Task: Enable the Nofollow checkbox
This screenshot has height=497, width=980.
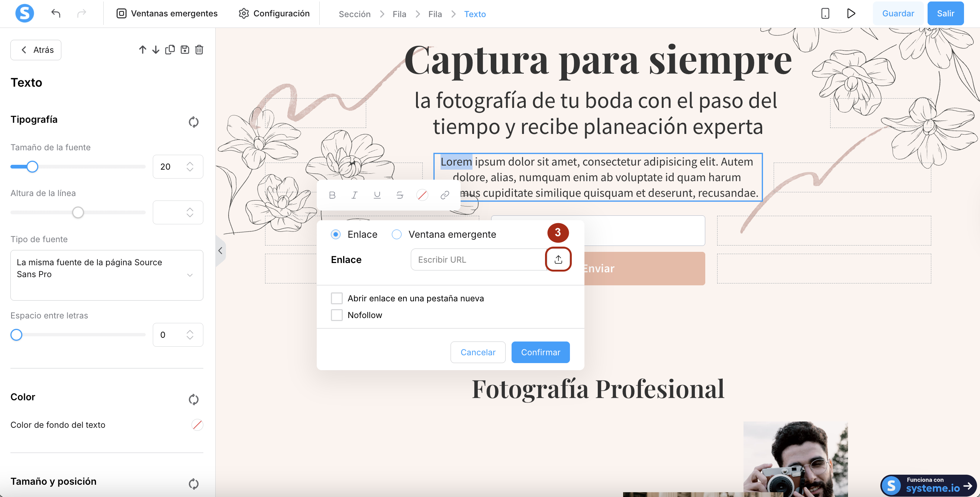Action: click(x=337, y=315)
